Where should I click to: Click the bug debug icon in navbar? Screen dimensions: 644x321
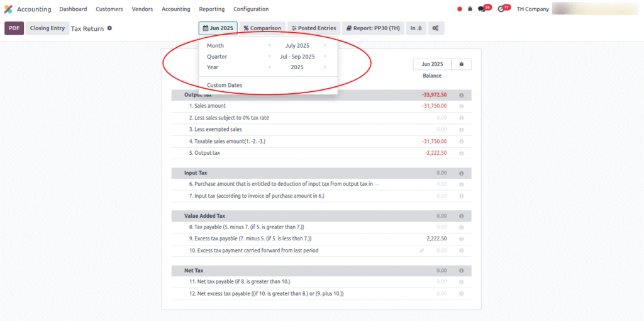pos(470,9)
